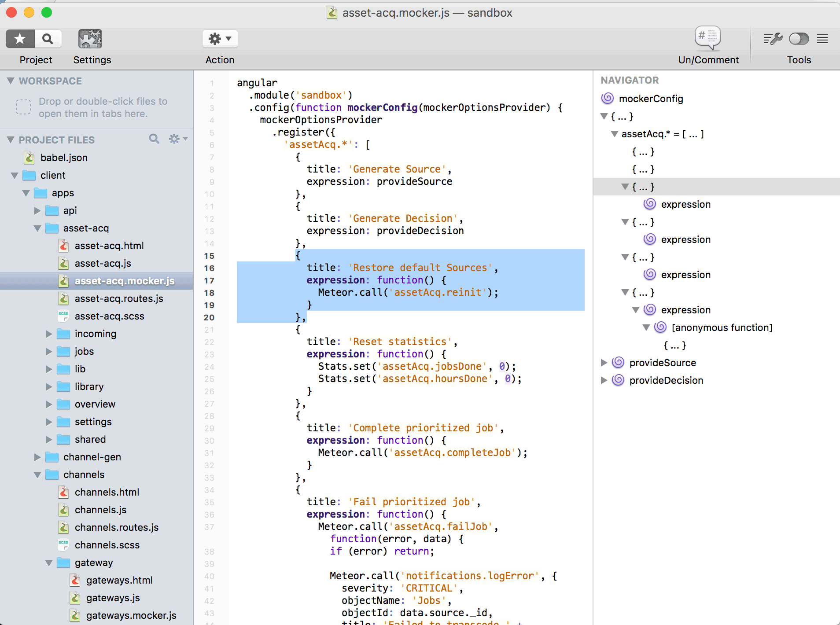Open channels.routes.js file
840x625 pixels.
(117, 527)
